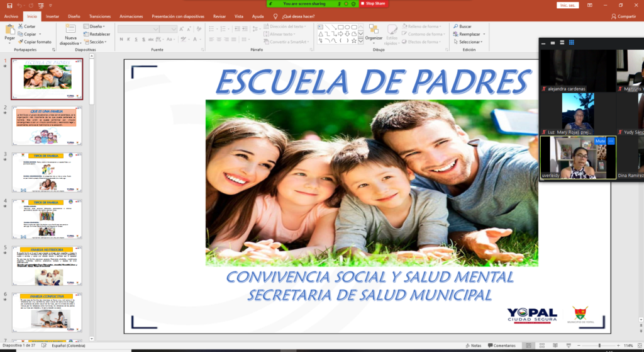Click Stop Share in Zoom bar

click(x=373, y=3)
